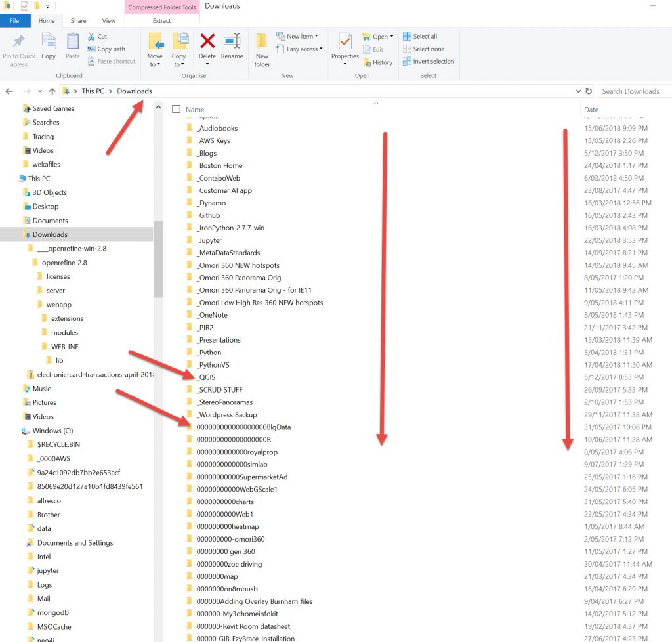Viewport: 672px width, 642px height.
Task: Open the Share ribbon tab
Action: (x=78, y=21)
